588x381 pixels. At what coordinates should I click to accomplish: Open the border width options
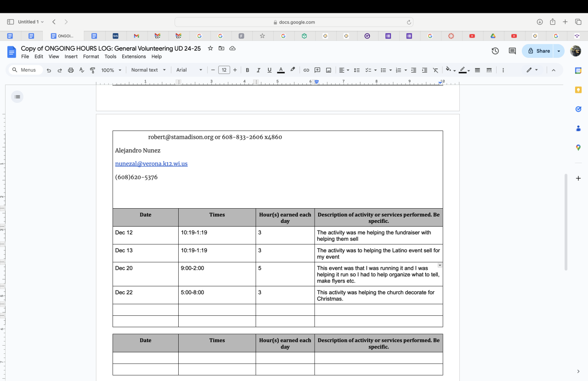click(477, 70)
